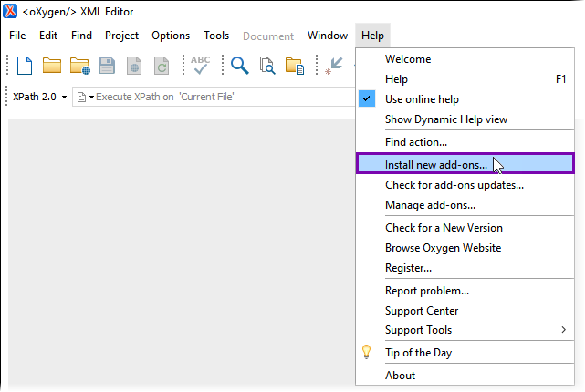Open the XPath 2.0 version dropdown

(39, 97)
